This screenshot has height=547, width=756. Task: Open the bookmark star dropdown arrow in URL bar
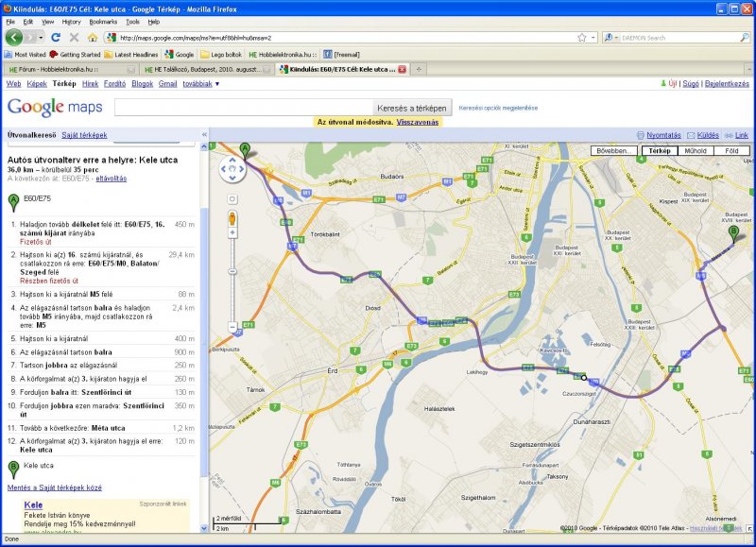tap(593, 38)
